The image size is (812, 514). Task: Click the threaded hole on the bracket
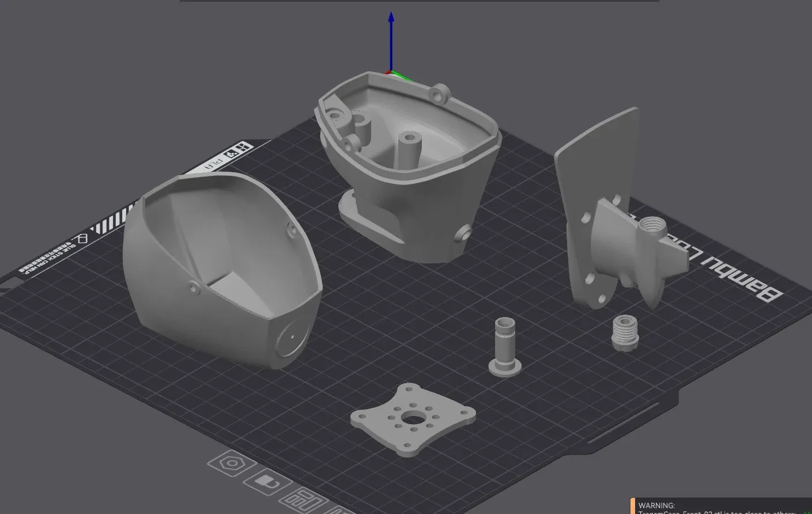click(x=652, y=224)
